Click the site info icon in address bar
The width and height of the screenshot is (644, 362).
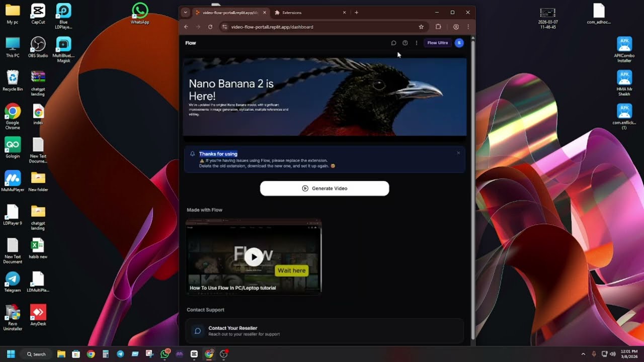[225, 27]
